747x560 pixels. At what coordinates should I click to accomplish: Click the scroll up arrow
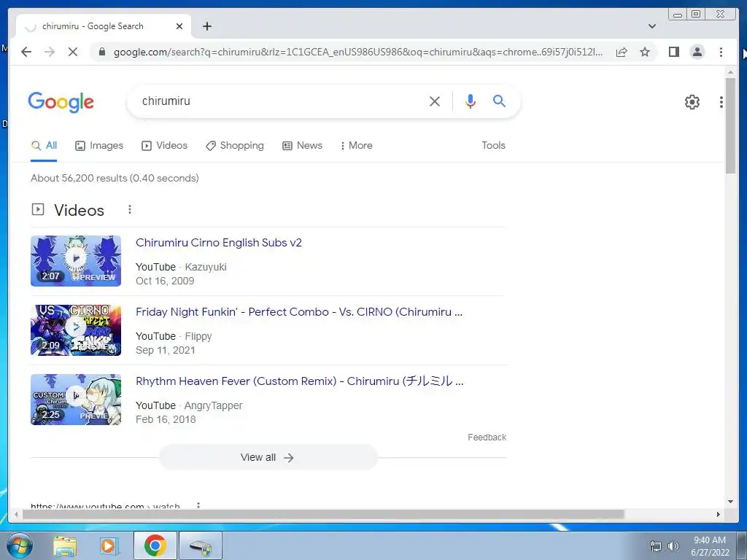pyautogui.click(x=730, y=72)
